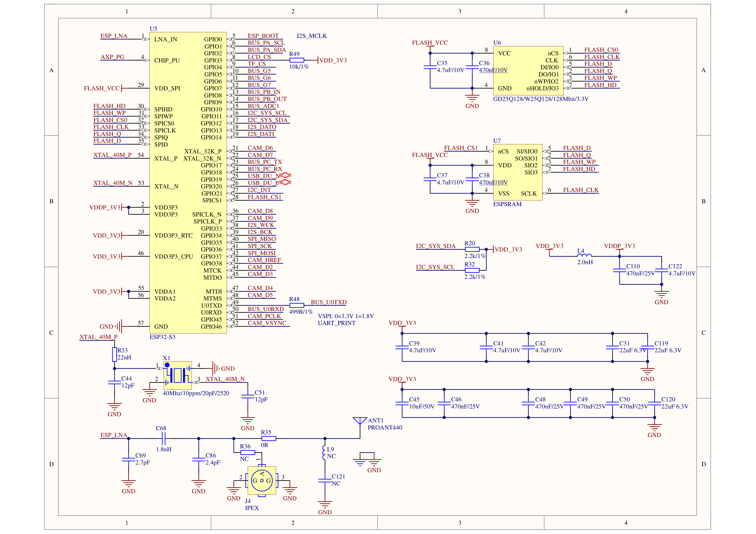Click the C39 decoupling capacitor symbol
Image resolution: width=756 pixels, height=534 pixels.
[402, 347]
